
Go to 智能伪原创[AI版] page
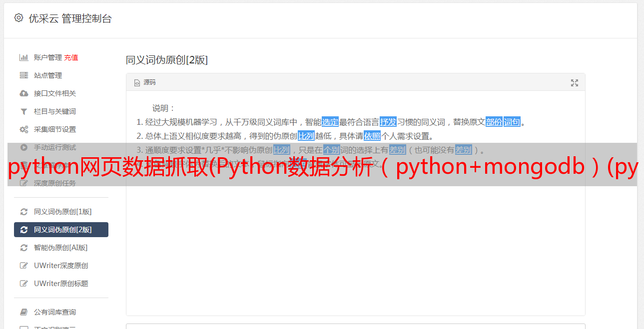(x=61, y=248)
